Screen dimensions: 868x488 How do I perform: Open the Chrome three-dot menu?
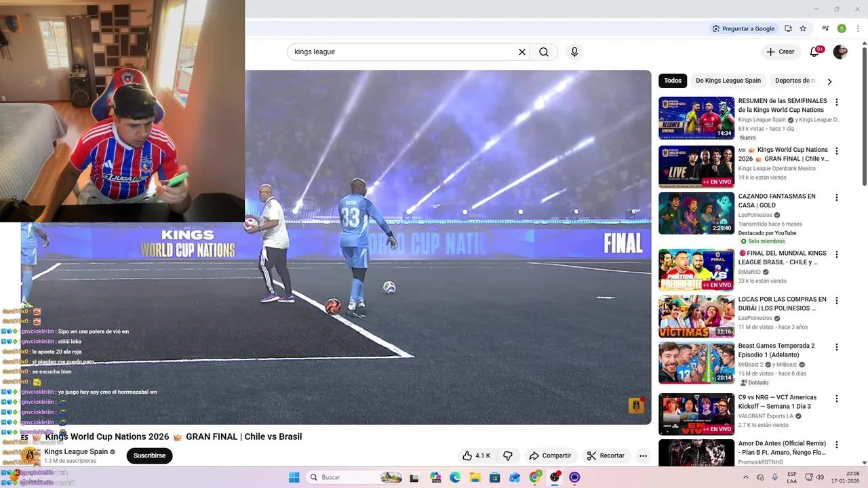[858, 28]
